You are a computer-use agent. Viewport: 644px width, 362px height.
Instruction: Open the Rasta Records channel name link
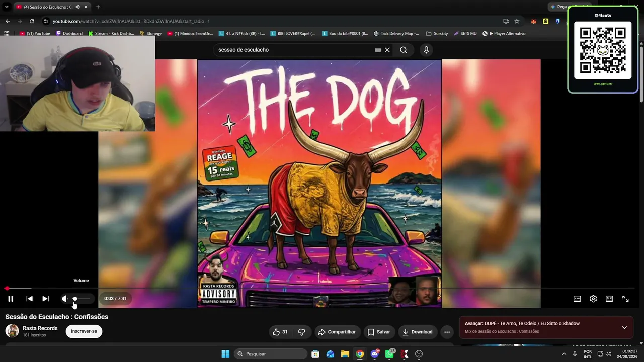(x=40, y=328)
